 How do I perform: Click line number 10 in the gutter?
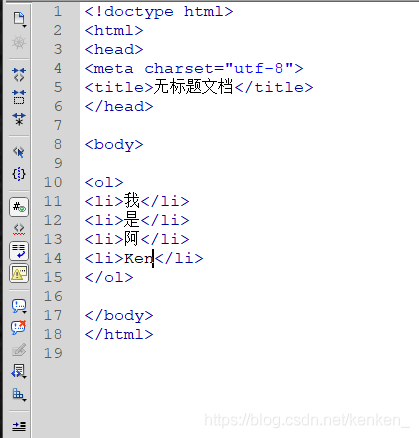tap(53, 182)
